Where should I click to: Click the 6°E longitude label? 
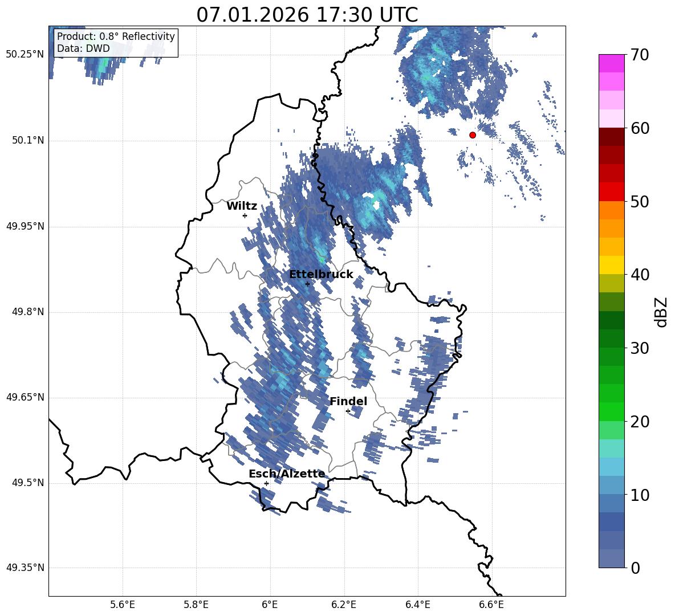[270, 605]
